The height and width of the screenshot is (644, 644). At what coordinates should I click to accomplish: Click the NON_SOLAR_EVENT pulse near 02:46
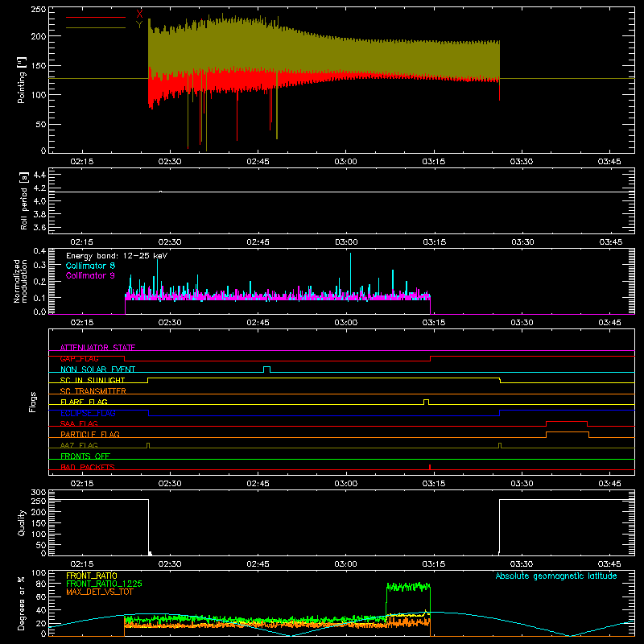(266, 369)
